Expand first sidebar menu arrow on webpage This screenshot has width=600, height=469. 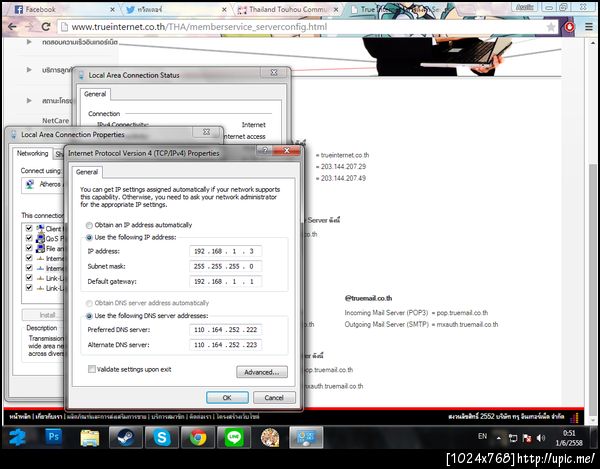(29, 42)
